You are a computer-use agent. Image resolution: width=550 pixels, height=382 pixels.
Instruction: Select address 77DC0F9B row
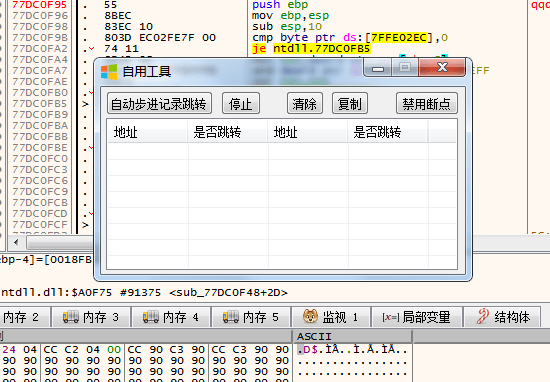coord(40,38)
